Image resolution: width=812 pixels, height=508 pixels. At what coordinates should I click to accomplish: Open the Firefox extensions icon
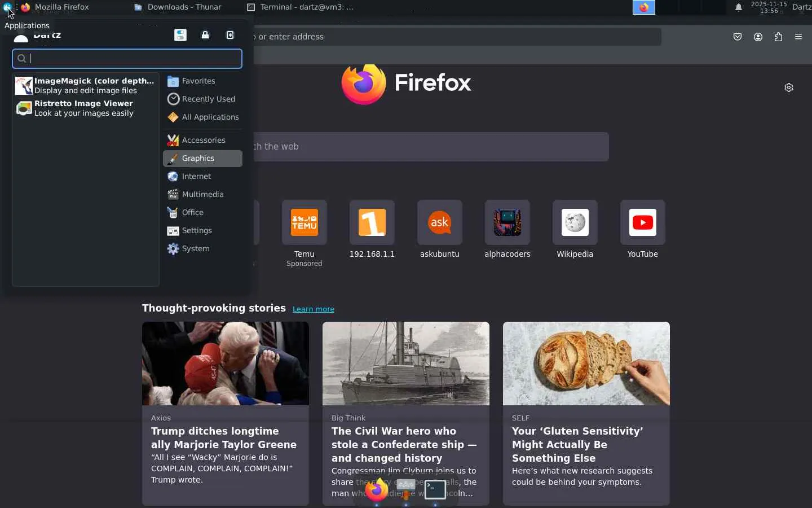778,37
